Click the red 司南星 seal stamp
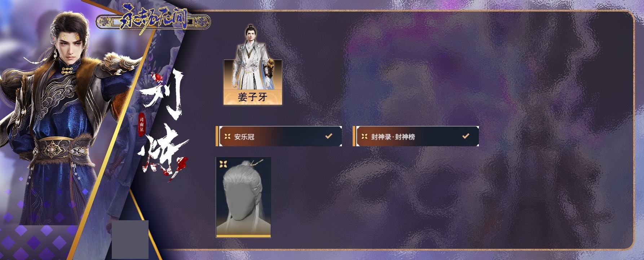 click(142, 125)
